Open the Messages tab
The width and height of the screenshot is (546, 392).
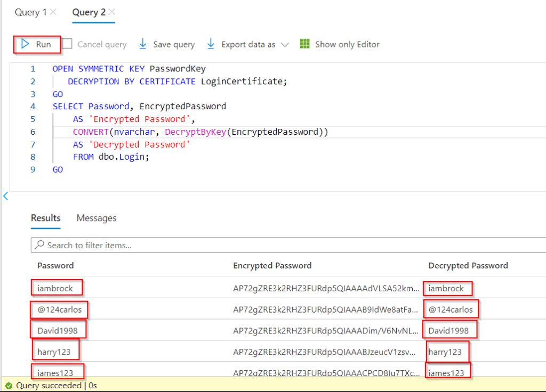pos(97,218)
